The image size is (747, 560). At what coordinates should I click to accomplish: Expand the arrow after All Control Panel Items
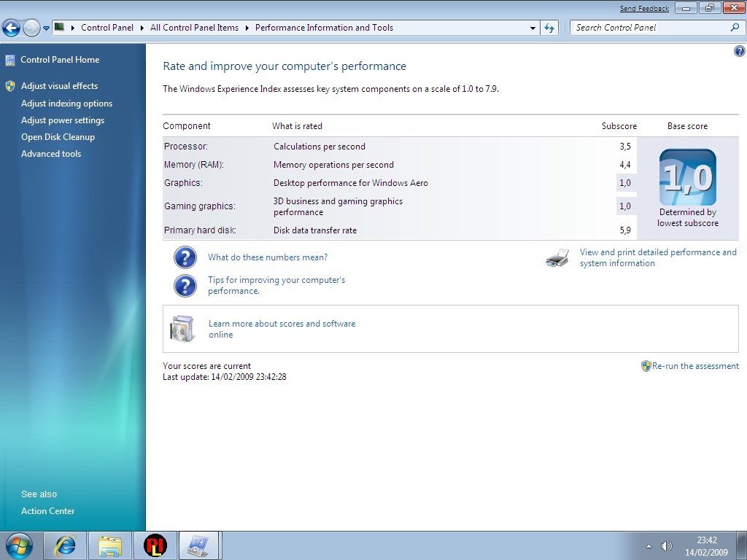[x=247, y=28]
